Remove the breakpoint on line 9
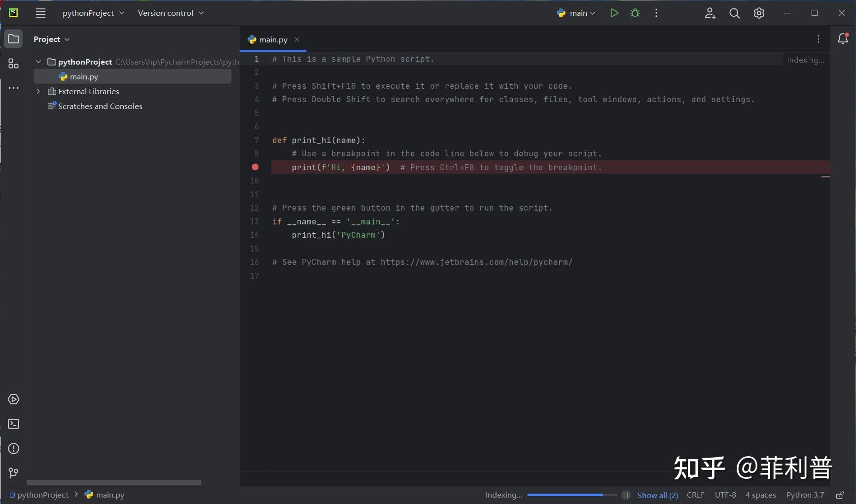Image resolution: width=856 pixels, height=504 pixels. coord(255,167)
